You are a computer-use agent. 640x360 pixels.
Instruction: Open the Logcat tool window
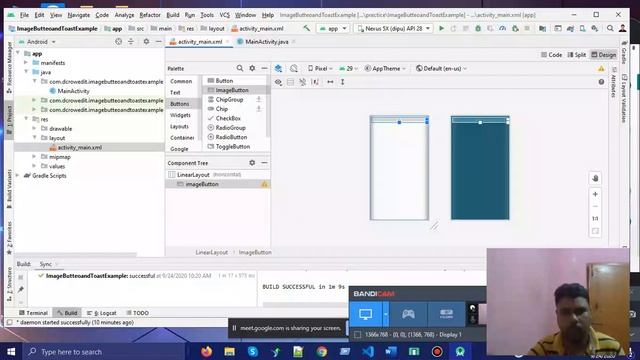(102, 313)
